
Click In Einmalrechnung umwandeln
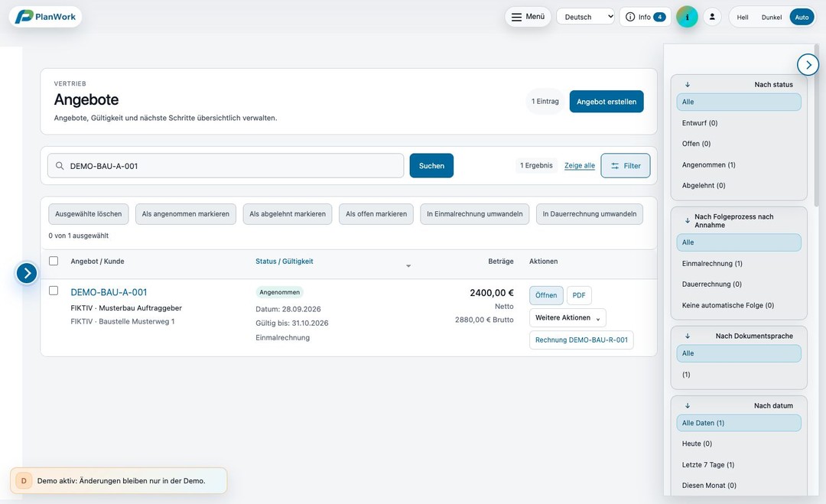point(475,214)
